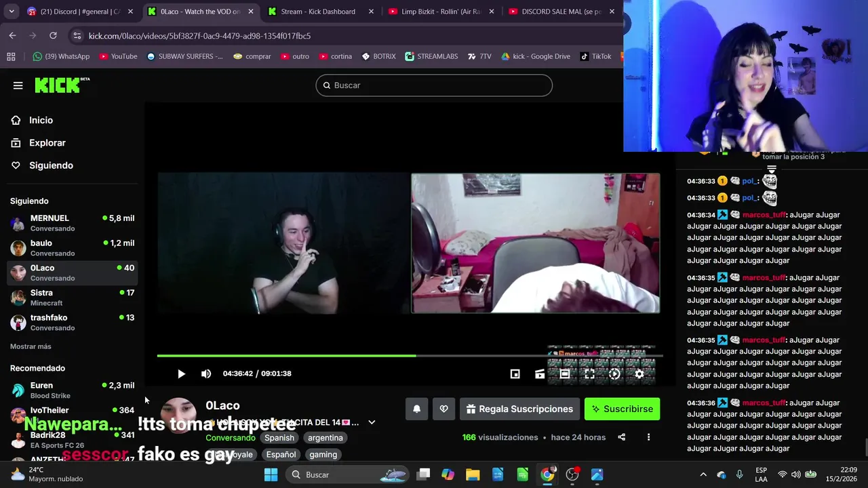Toggle the Kick sidebar hamburger menu
This screenshot has width=868, height=488.
point(18,85)
